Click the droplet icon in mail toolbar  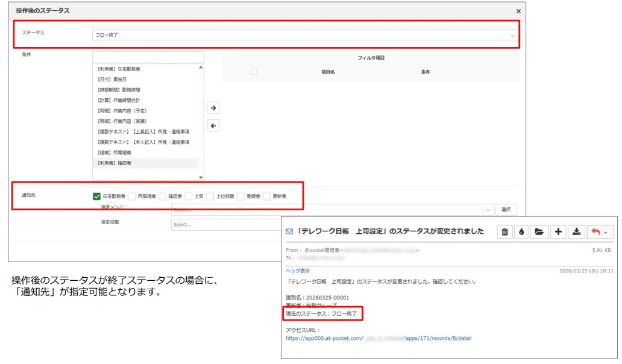(x=522, y=231)
